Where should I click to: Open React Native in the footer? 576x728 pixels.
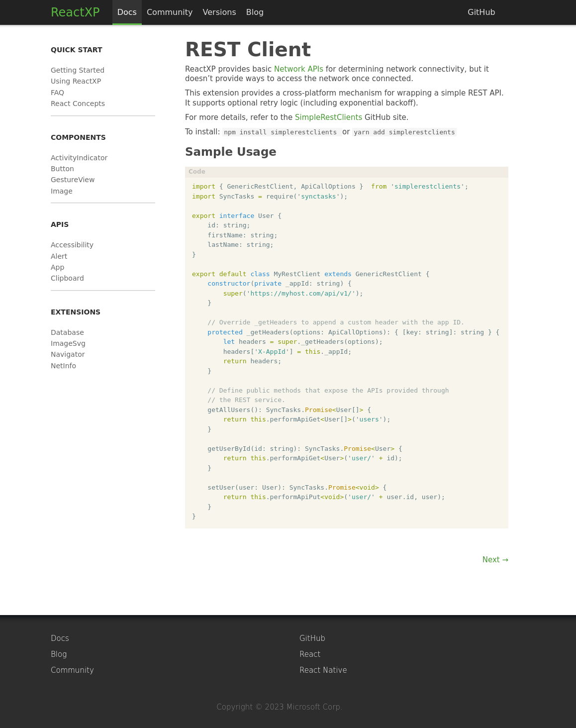coord(323,670)
